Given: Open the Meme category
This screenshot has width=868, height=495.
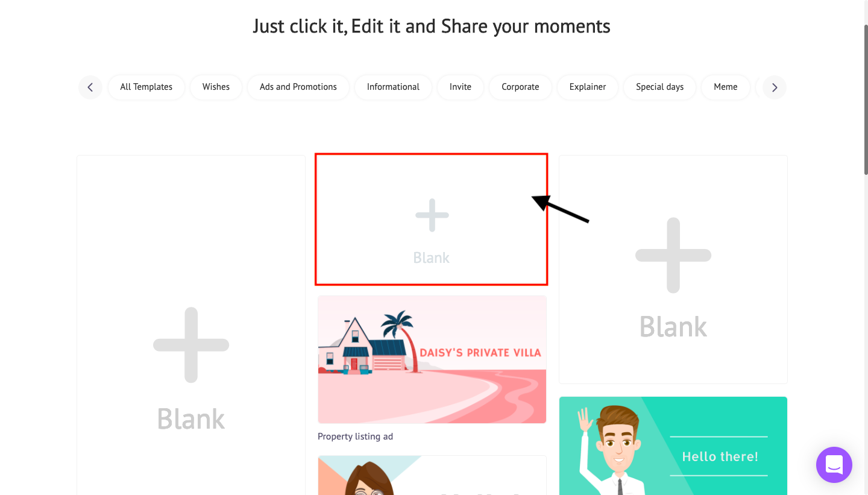Looking at the screenshot, I should pyautogui.click(x=726, y=87).
